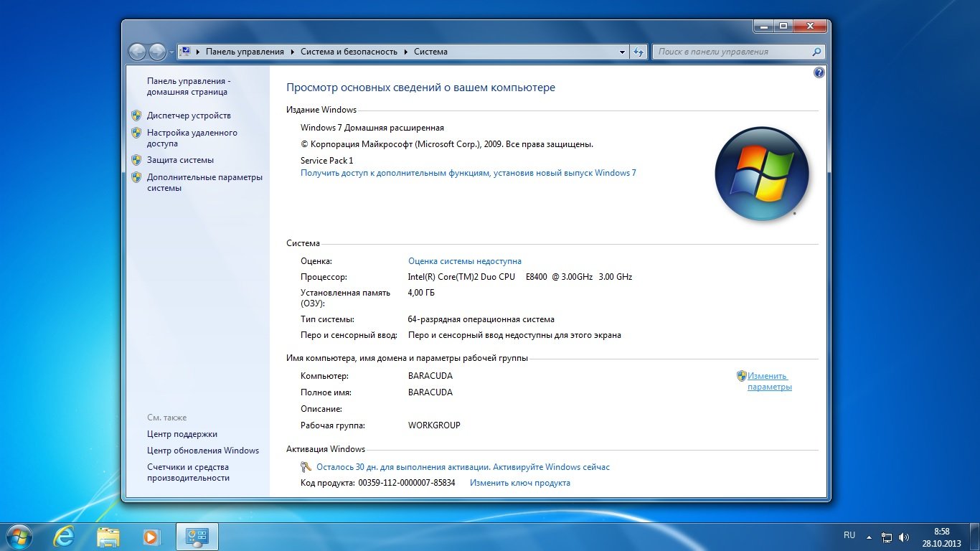The image size is (980, 551).
Task: Select the Service Pack 1 text
Action: pos(327,161)
